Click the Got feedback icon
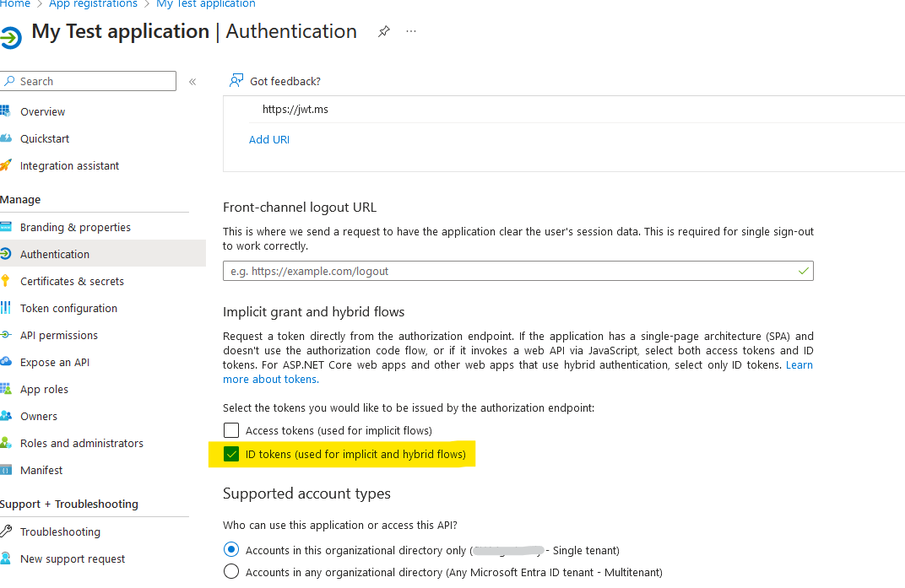Image resolution: width=905 pixels, height=588 pixels. tap(236, 81)
